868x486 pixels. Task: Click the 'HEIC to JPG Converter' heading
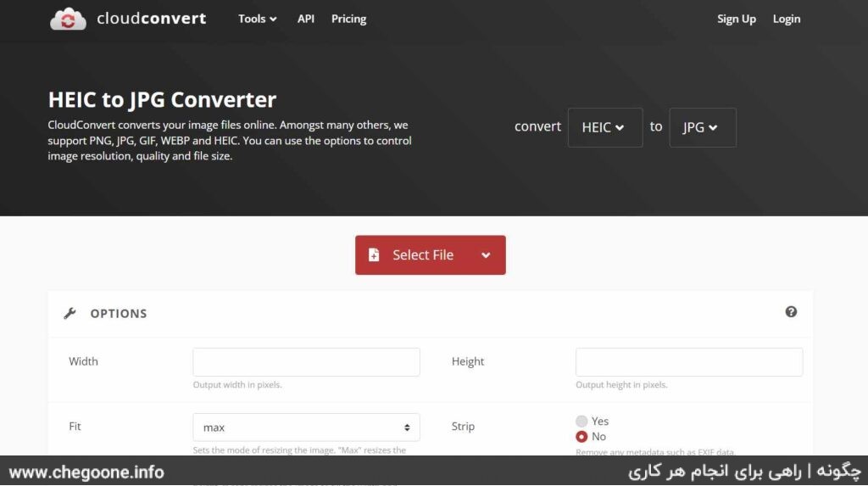162,100
